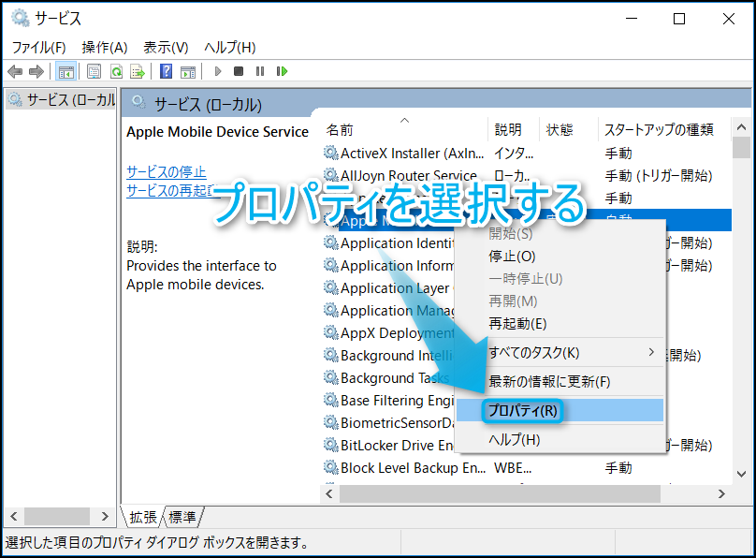Click the Refresh toolbar icon
This screenshot has height=558, width=756.
[x=116, y=71]
